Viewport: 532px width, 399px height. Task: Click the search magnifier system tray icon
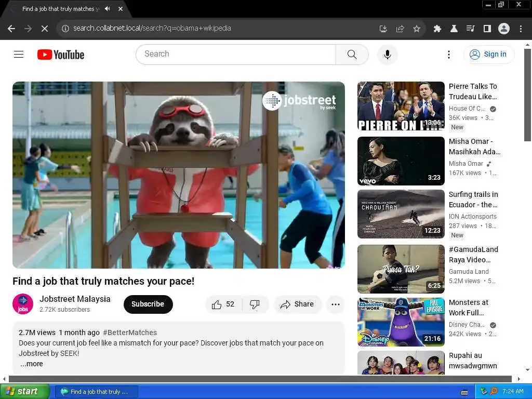tap(494, 392)
